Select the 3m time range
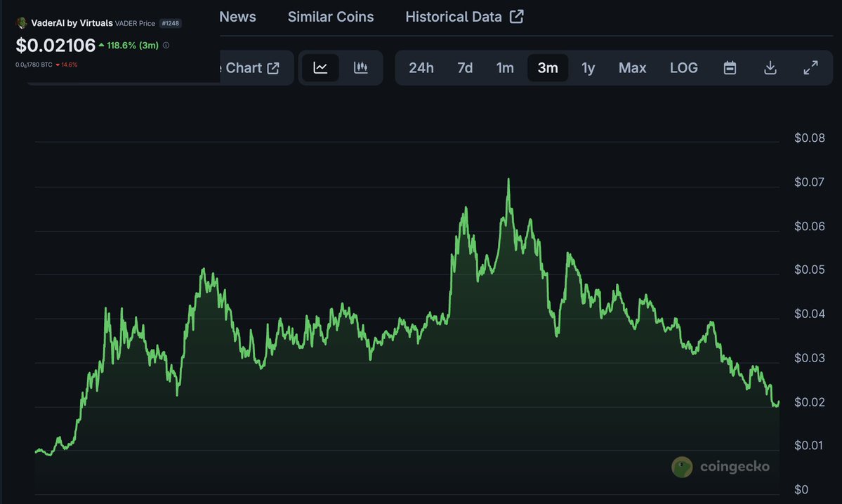This screenshot has width=842, height=504. pos(548,67)
